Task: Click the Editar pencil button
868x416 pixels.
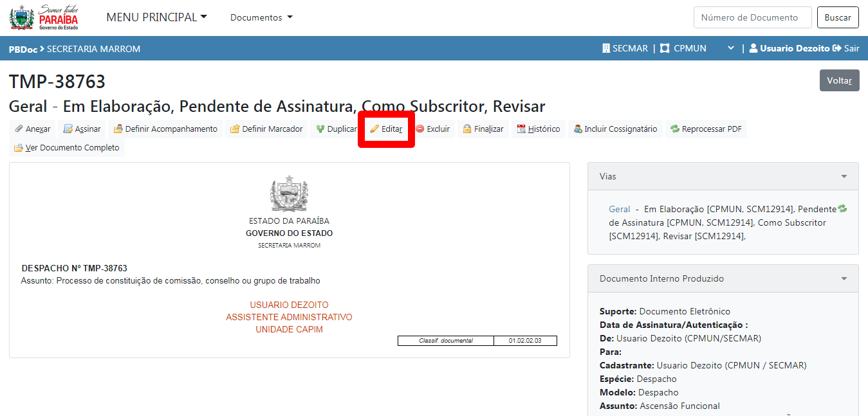Action: pyautogui.click(x=386, y=129)
